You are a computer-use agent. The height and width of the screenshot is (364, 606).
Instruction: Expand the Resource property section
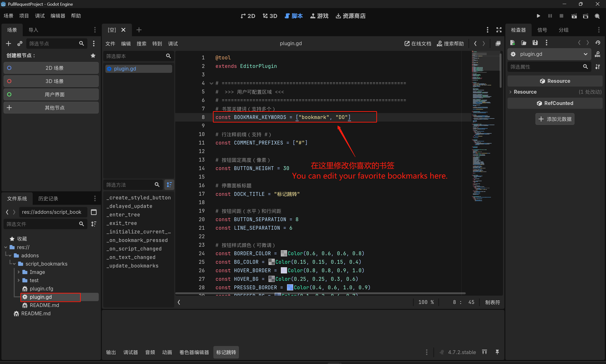[x=555, y=92]
